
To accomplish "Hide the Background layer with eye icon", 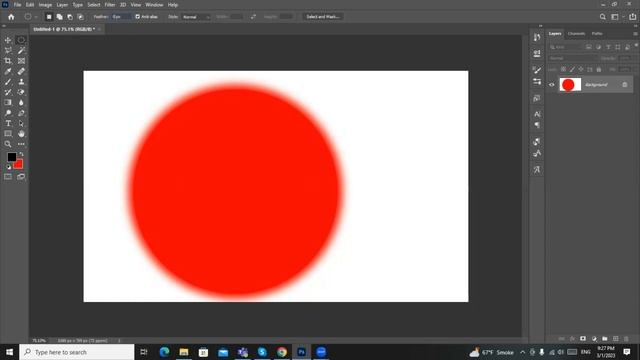I will 551,85.
